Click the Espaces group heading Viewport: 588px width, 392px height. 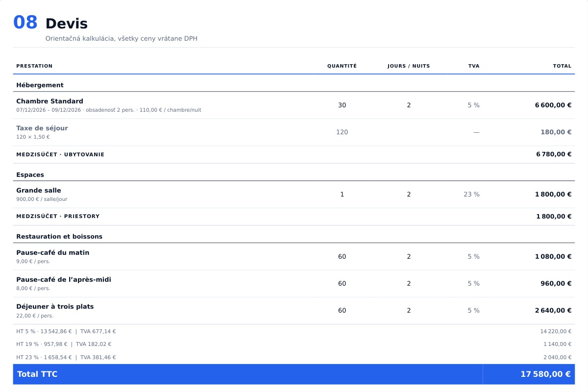30,175
